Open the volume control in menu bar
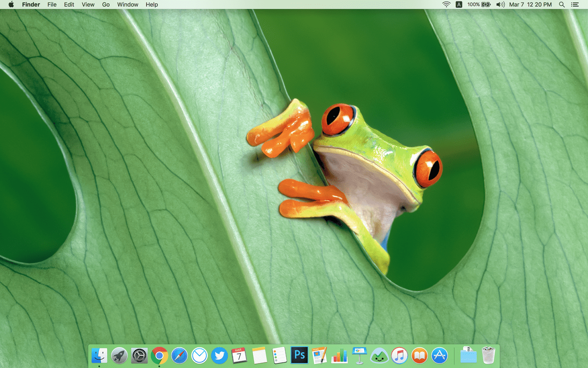The width and height of the screenshot is (588, 368). (500, 4)
